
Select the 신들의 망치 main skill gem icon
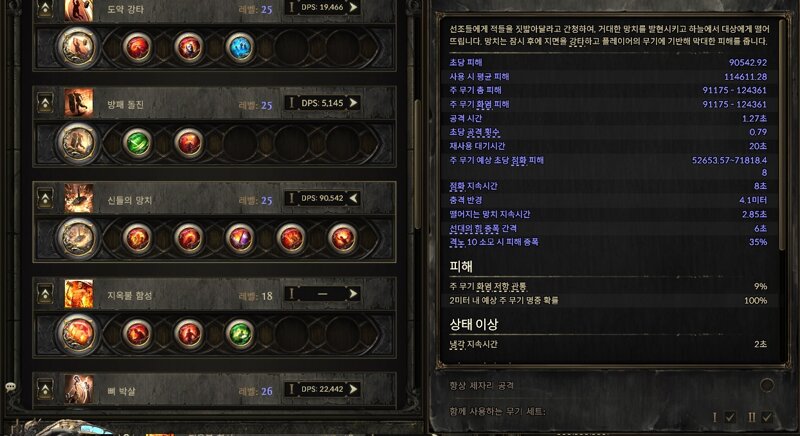tap(78, 238)
